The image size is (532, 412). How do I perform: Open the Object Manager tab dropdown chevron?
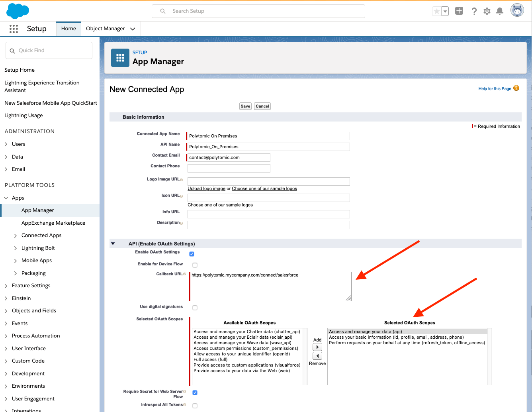tap(133, 29)
